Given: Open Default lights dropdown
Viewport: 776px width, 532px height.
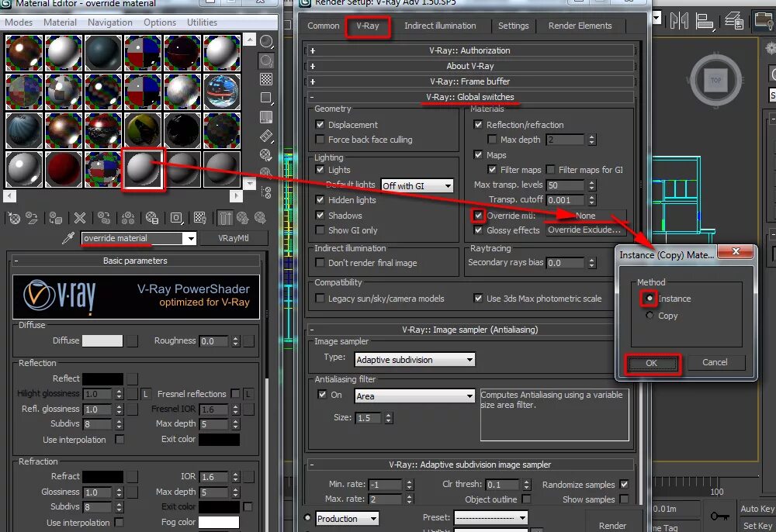Looking at the screenshot, I should click(417, 185).
